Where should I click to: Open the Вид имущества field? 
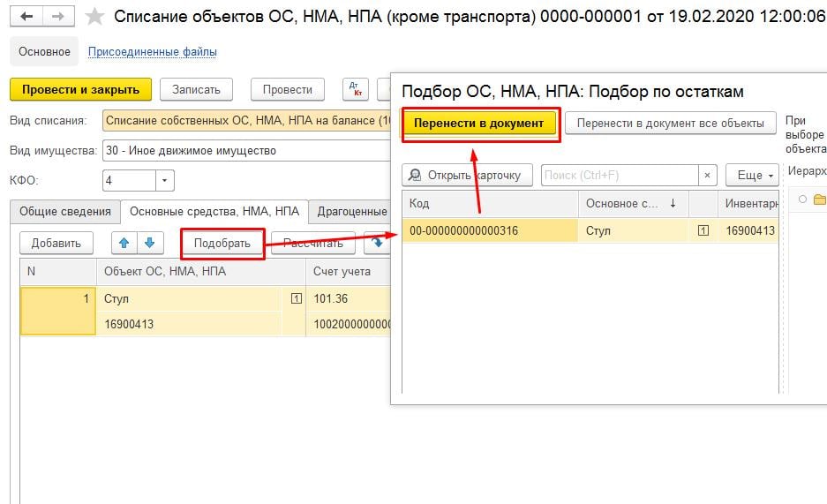click(x=247, y=151)
